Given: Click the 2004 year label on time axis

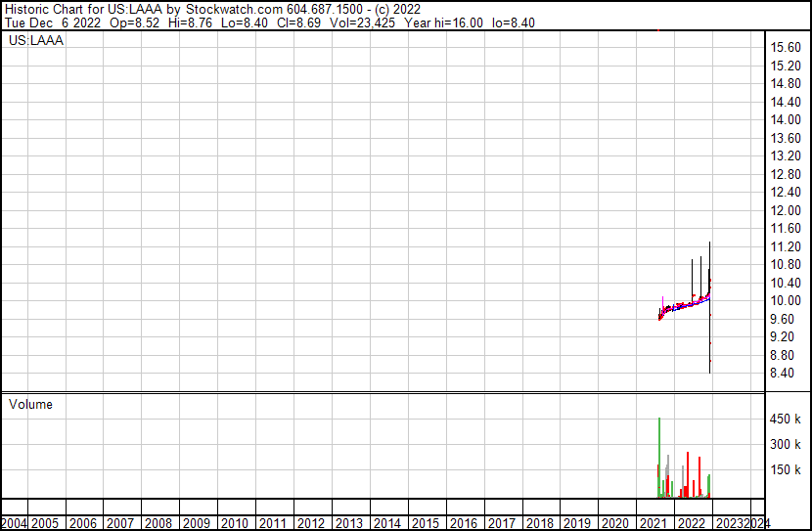Looking at the screenshot, I should [x=15, y=523].
